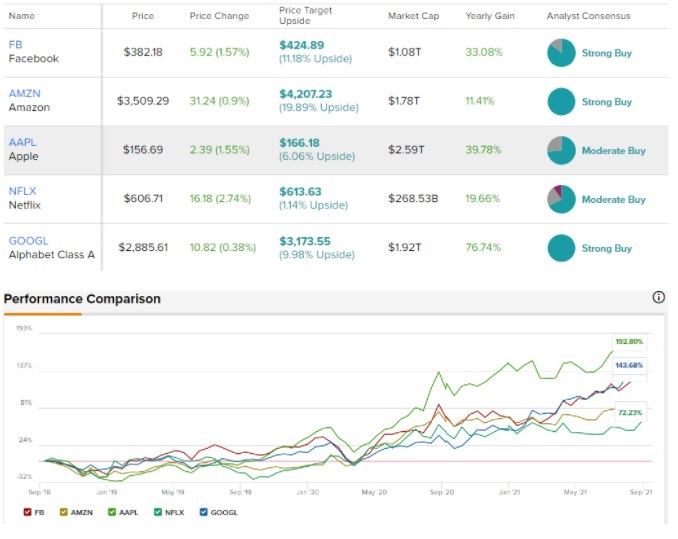Click Apple's $166.18 price target

[x=299, y=143]
